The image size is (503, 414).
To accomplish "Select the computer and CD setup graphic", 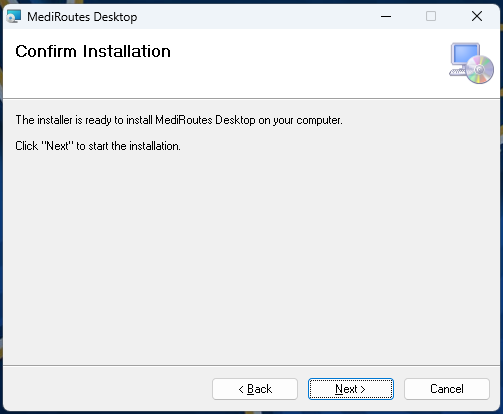I will point(471,63).
